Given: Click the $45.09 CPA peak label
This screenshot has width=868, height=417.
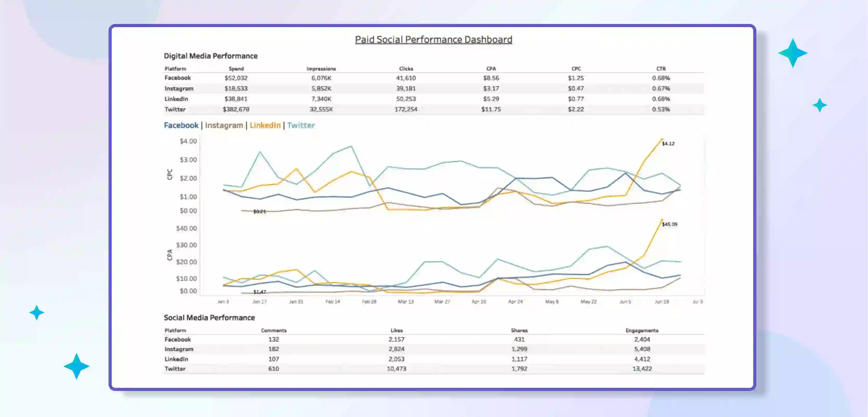Looking at the screenshot, I should (x=670, y=224).
